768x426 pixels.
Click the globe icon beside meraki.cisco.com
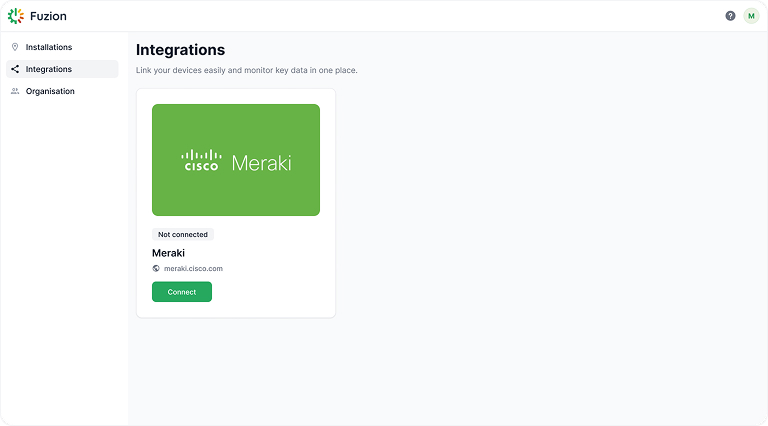tap(156, 268)
